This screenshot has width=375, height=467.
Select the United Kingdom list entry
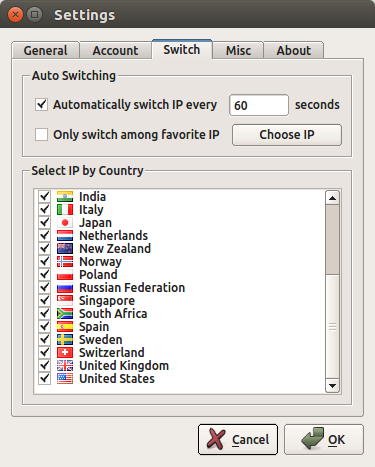click(x=124, y=366)
